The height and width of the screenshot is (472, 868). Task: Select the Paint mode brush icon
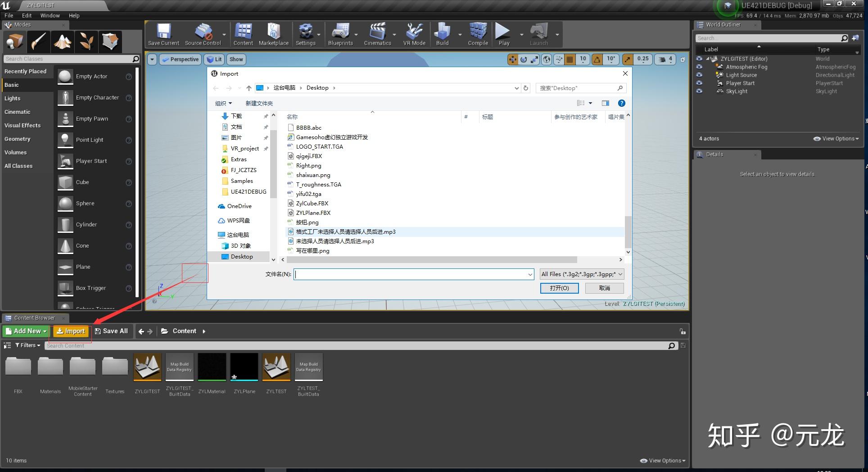pos(38,41)
